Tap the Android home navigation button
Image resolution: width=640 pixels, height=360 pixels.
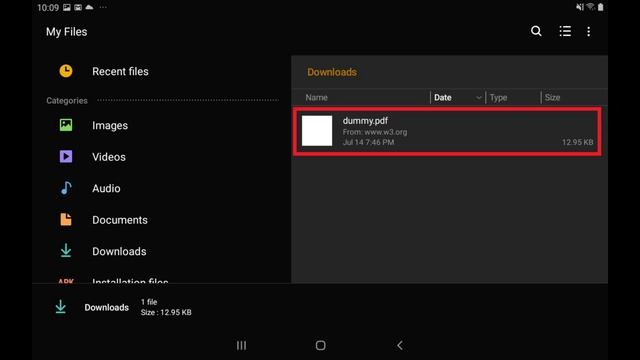click(320, 345)
